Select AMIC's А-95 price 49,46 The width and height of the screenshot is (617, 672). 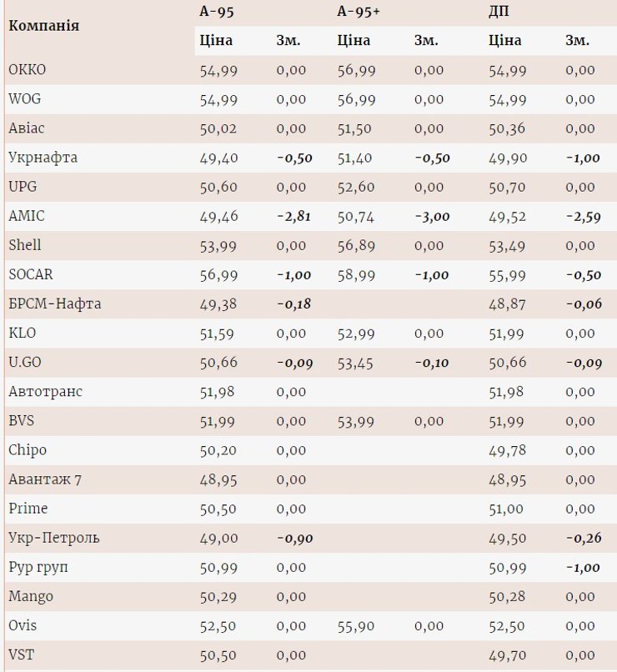pyautogui.click(x=218, y=216)
